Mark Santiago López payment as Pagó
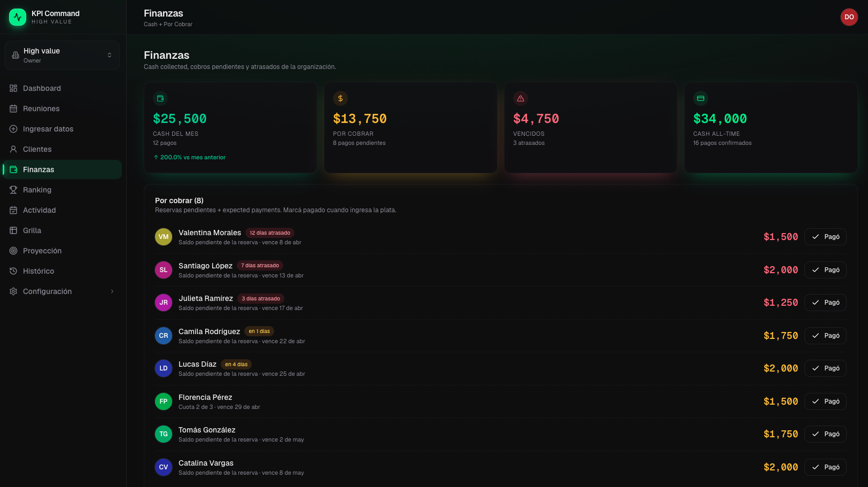Viewport: 868px width, 487px height. 825,270
